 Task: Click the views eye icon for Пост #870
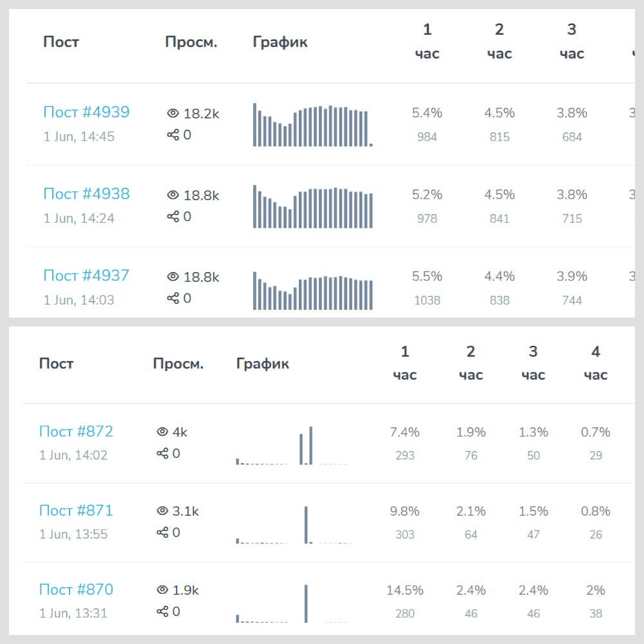(x=162, y=590)
